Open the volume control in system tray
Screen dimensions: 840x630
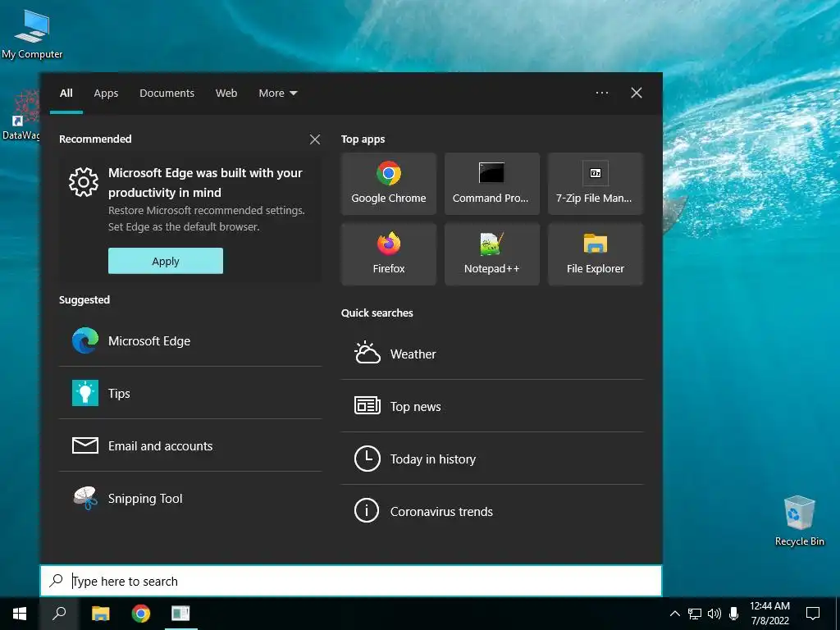coord(714,614)
